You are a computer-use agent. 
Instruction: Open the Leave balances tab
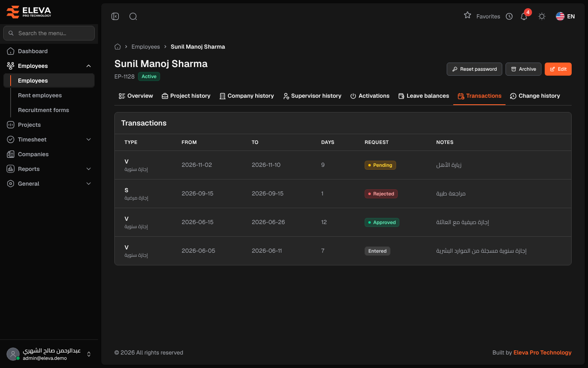pyautogui.click(x=423, y=96)
